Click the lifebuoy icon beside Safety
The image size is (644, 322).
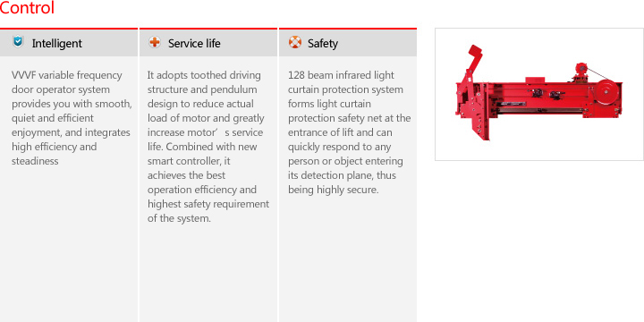[295, 42]
